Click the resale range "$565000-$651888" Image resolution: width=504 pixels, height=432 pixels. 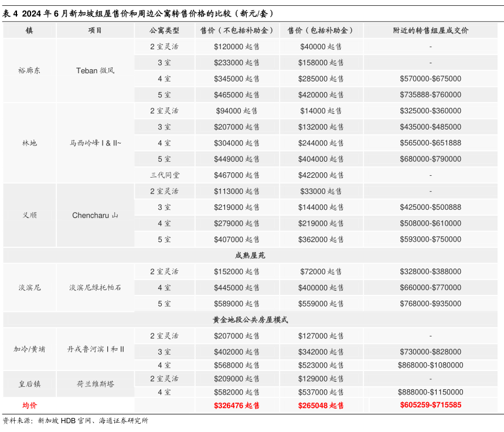pyautogui.click(x=431, y=143)
